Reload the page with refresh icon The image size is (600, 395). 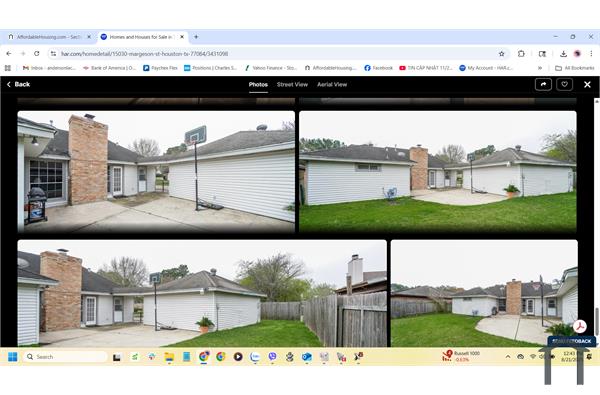pos(37,54)
